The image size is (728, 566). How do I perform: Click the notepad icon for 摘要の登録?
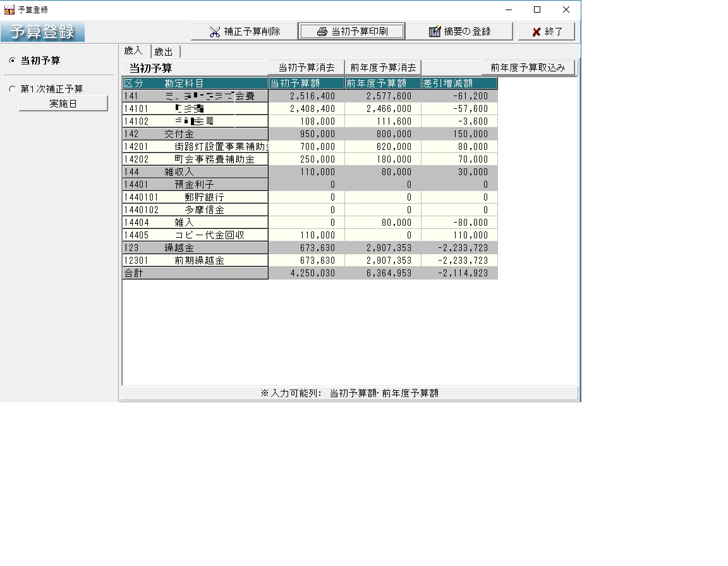435,32
